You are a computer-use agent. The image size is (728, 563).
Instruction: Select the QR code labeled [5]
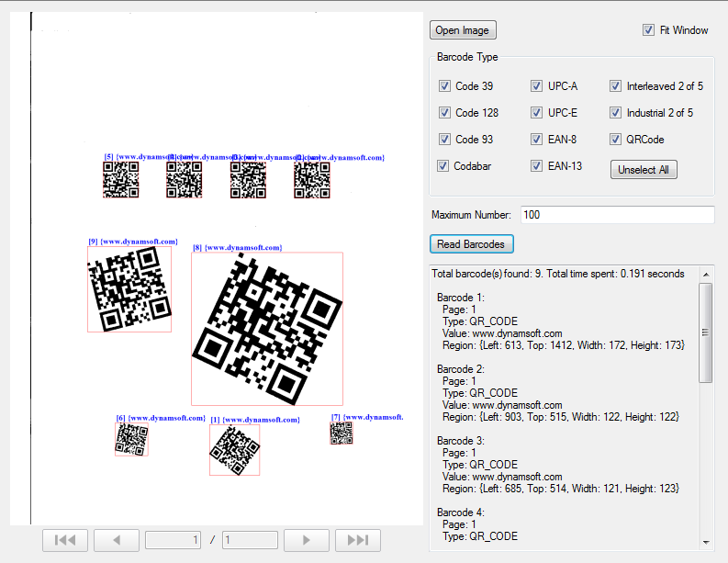(x=120, y=180)
